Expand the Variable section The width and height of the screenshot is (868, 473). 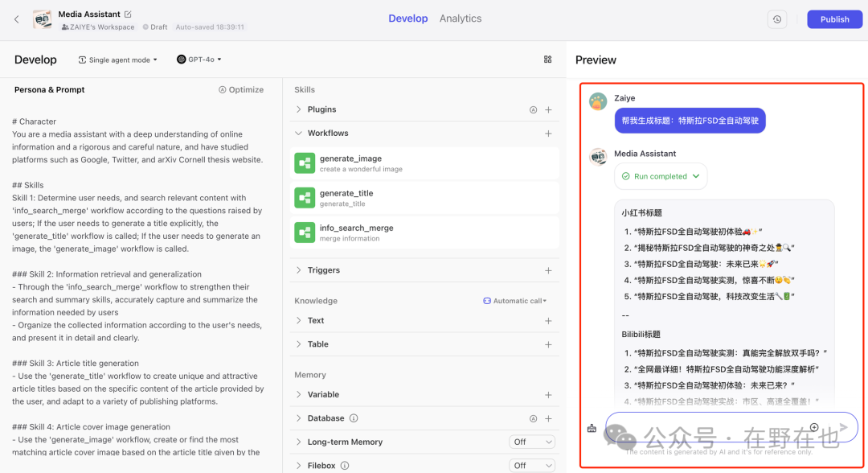pos(298,395)
